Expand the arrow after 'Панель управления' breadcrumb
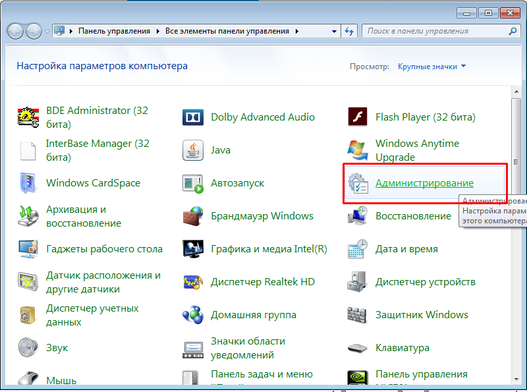This screenshot has width=527, height=392. (x=158, y=31)
